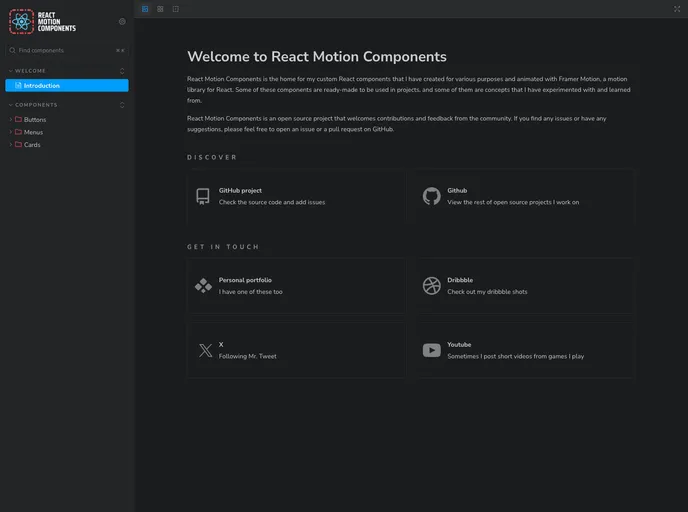This screenshot has width=688, height=512.
Task: Click the fullscreen icon in top right
Action: (x=677, y=9)
